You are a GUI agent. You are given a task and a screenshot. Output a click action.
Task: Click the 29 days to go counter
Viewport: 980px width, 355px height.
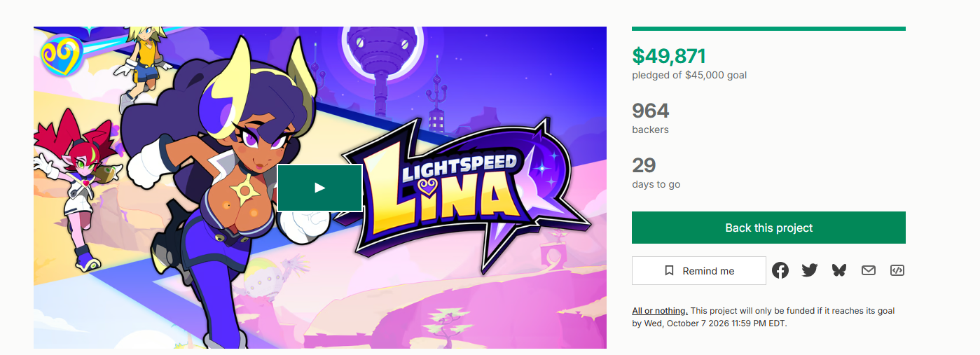coord(644,165)
